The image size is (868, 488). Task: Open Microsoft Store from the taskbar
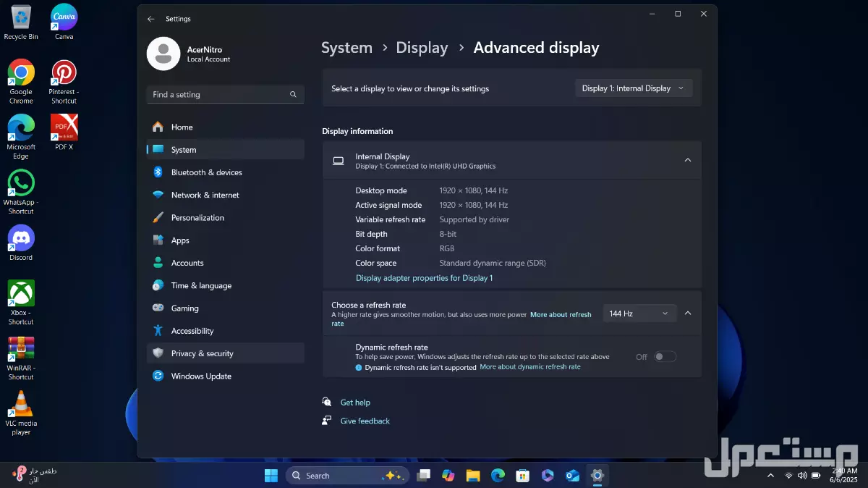click(x=522, y=476)
